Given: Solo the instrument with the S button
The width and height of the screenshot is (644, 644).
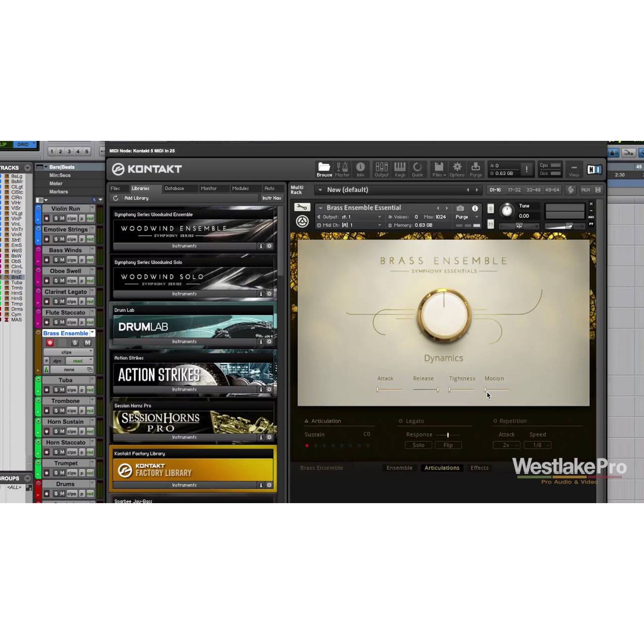Looking at the screenshot, I should [x=491, y=209].
